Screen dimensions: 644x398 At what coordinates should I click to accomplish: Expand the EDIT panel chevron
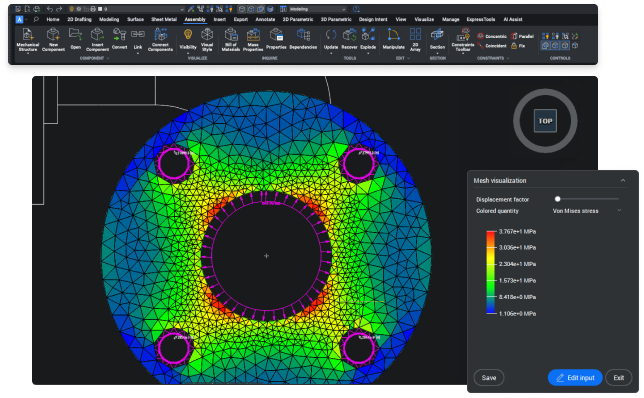click(x=408, y=58)
